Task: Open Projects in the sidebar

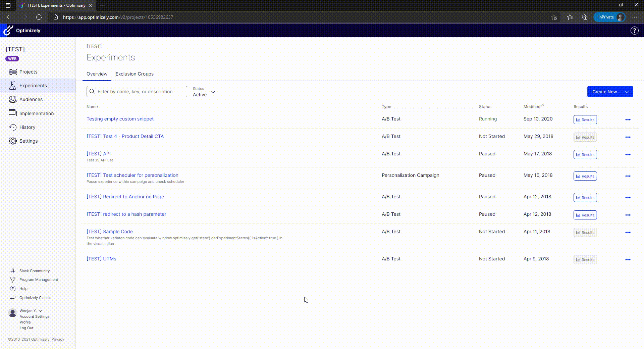Action: [28, 72]
